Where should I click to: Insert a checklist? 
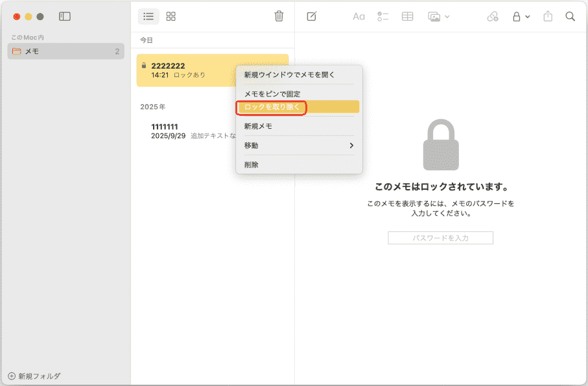pyautogui.click(x=382, y=16)
